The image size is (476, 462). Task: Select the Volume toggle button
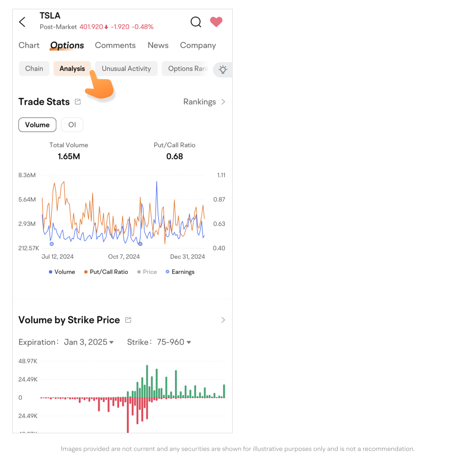37,125
